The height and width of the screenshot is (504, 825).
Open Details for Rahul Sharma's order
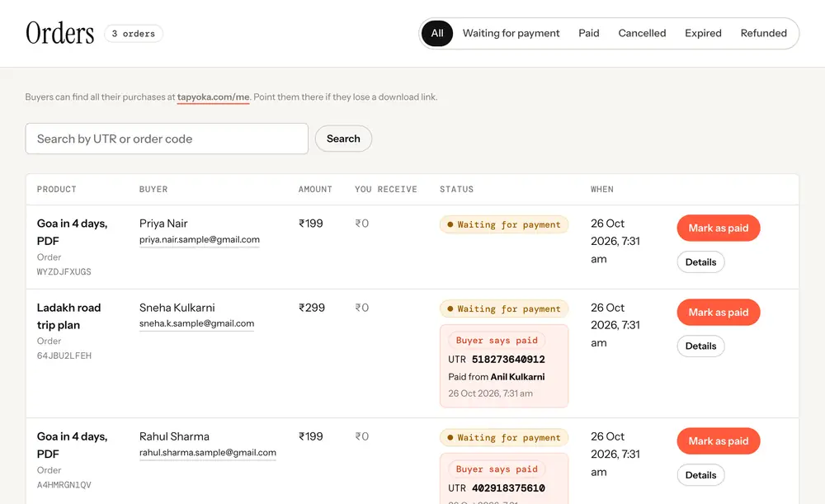pos(700,475)
